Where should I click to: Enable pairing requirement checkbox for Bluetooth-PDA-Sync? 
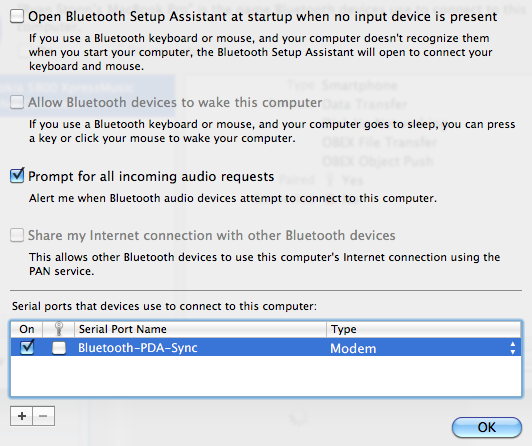pyautogui.click(x=59, y=348)
